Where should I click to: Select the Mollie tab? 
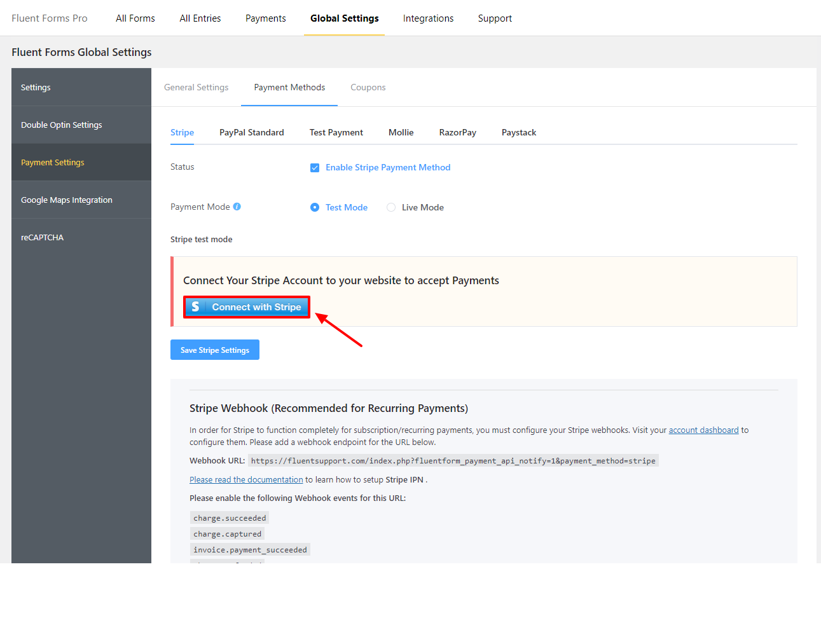pos(401,132)
